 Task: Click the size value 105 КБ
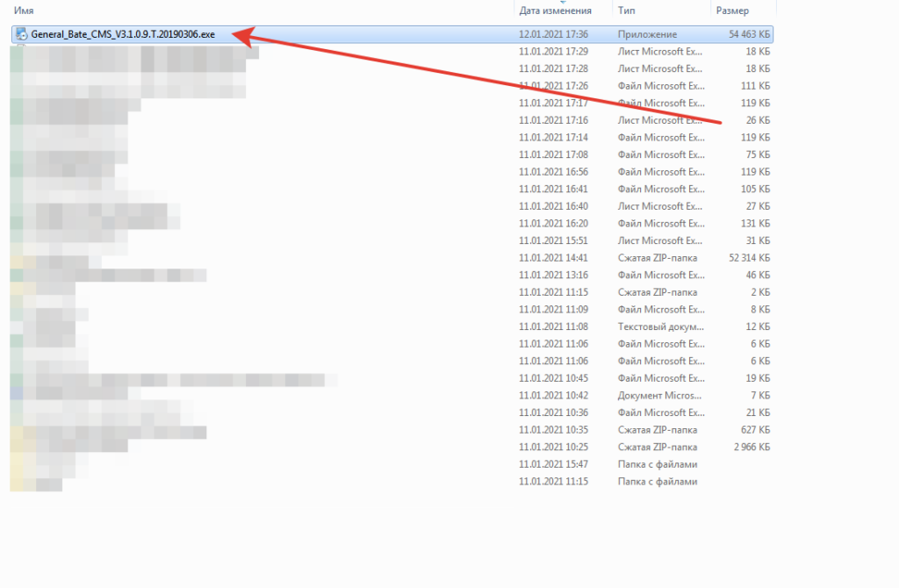[755, 189]
